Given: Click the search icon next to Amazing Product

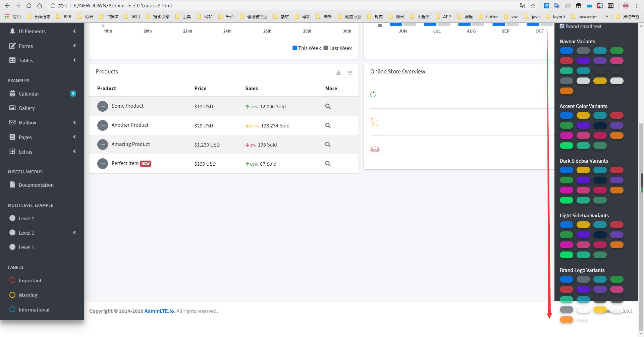Looking at the screenshot, I should (x=328, y=145).
